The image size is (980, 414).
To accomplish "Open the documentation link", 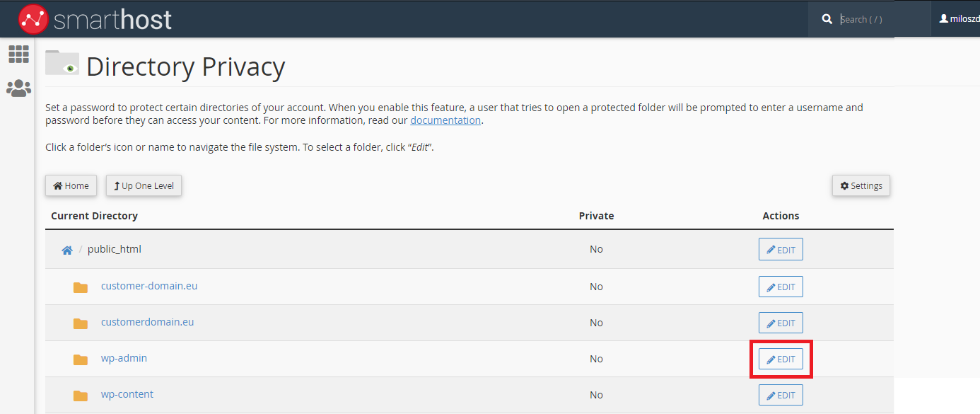I will 445,120.
